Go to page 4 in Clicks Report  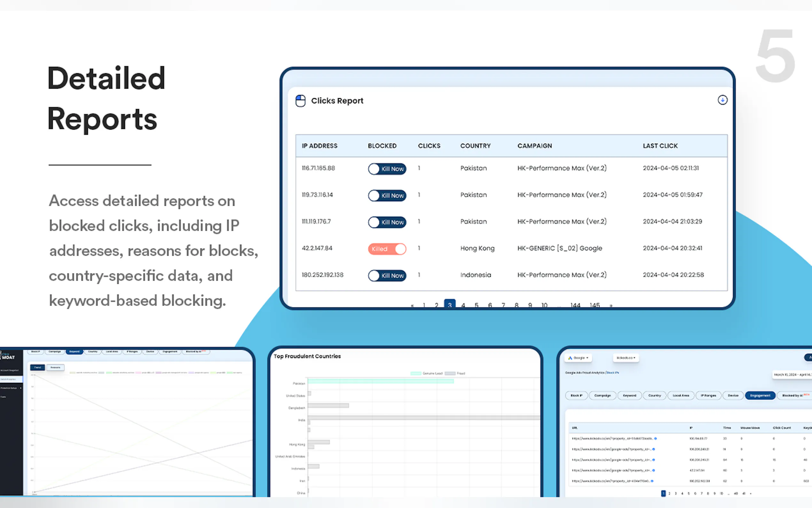click(x=463, y=305)
